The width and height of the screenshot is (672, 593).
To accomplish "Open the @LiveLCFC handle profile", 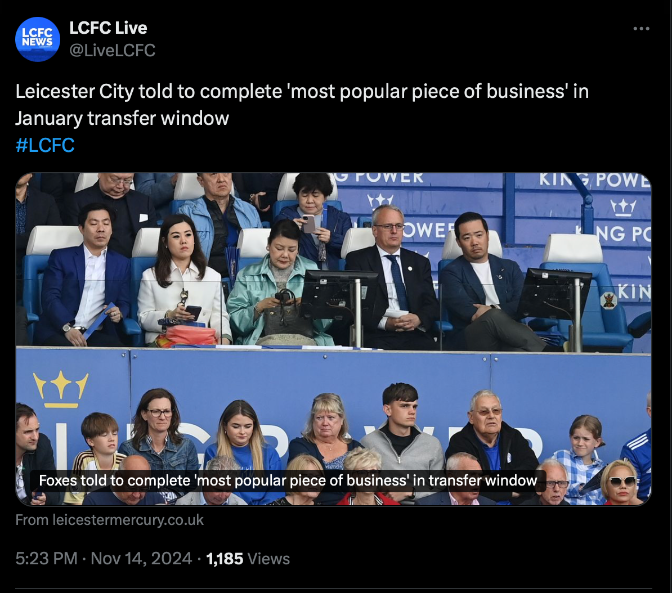I will click(112, 50).
